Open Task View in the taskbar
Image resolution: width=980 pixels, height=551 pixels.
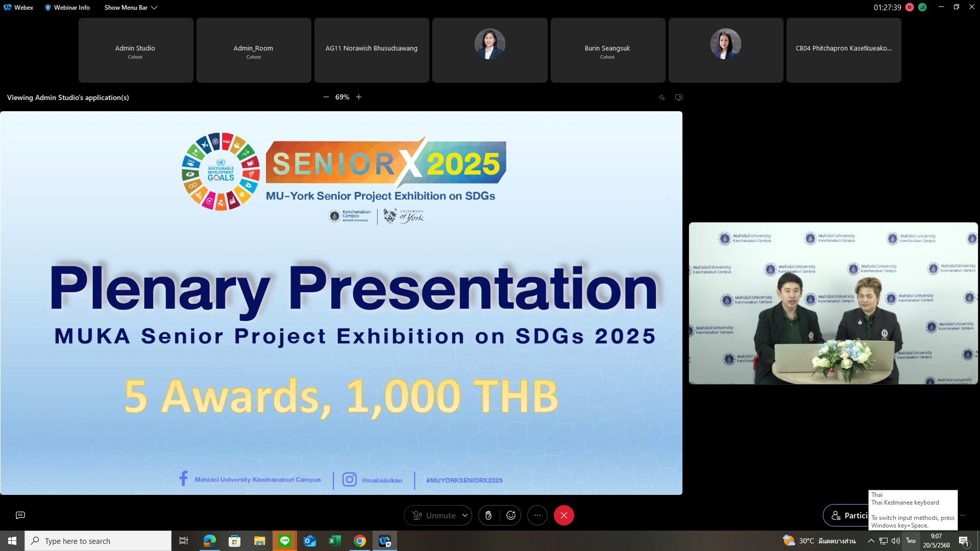[184, 541]
